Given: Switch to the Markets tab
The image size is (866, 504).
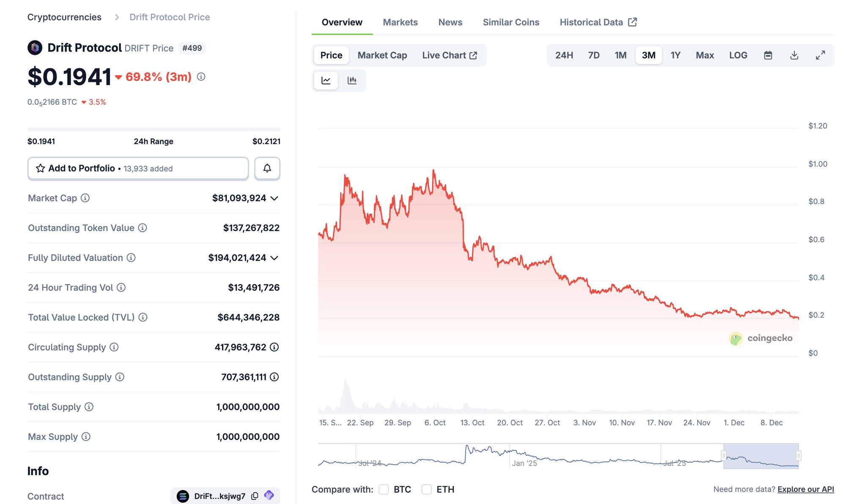Looking at the screenshot, I should coord(400,22).
